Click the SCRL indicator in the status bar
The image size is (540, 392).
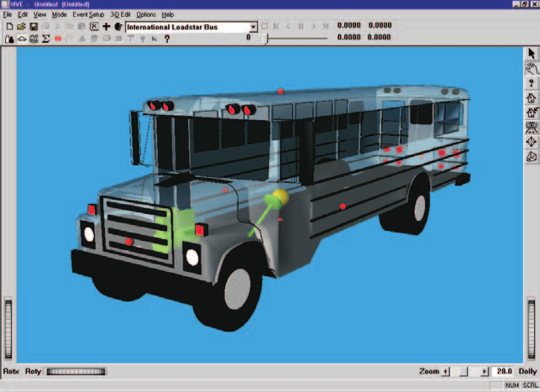pos(530,385)
